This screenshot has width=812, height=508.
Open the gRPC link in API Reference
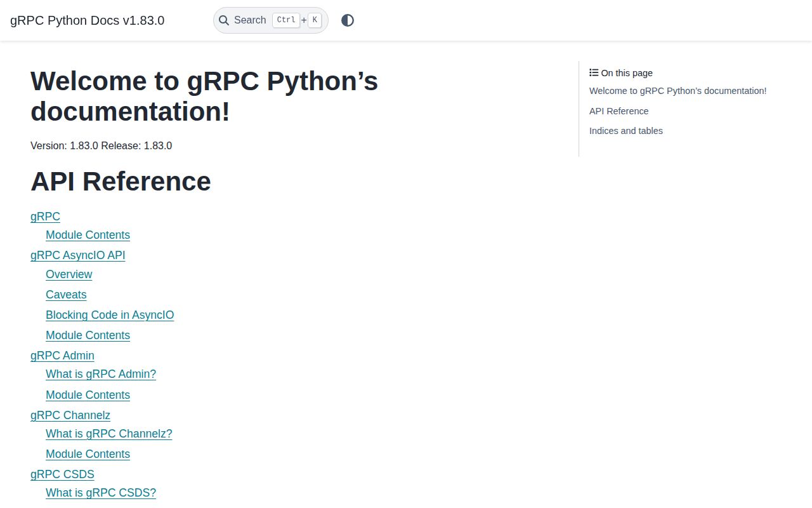coord(45,217)
